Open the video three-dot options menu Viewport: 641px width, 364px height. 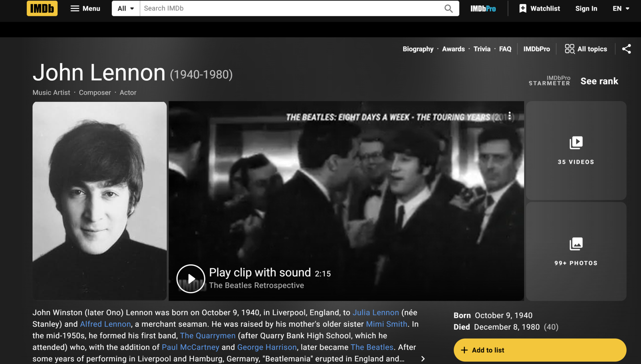(509, 116)
